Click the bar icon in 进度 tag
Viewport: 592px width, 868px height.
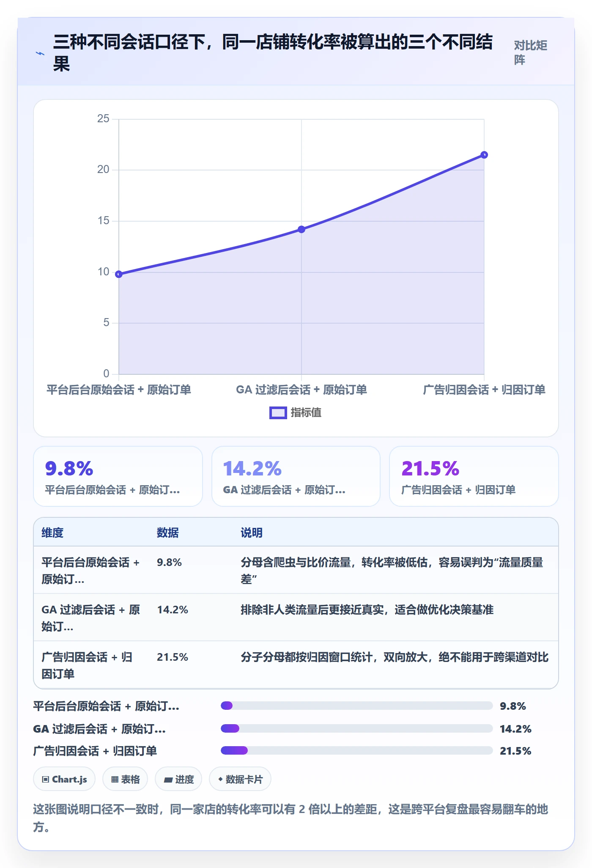[x=168, y=780]
